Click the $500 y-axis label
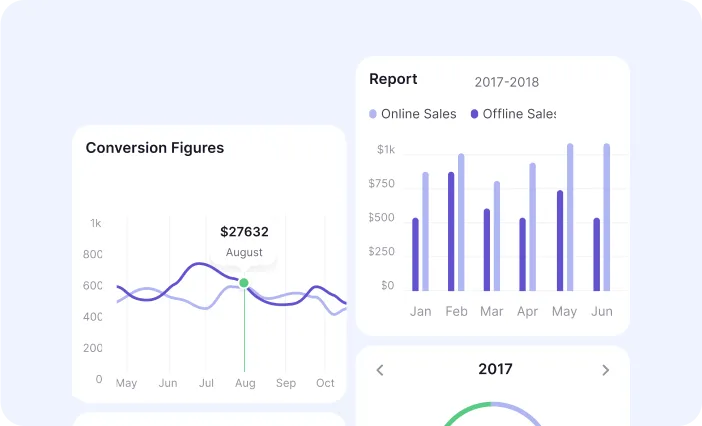Image resolution: width=702 pixels, height=426 pixels. click(381, 217)
